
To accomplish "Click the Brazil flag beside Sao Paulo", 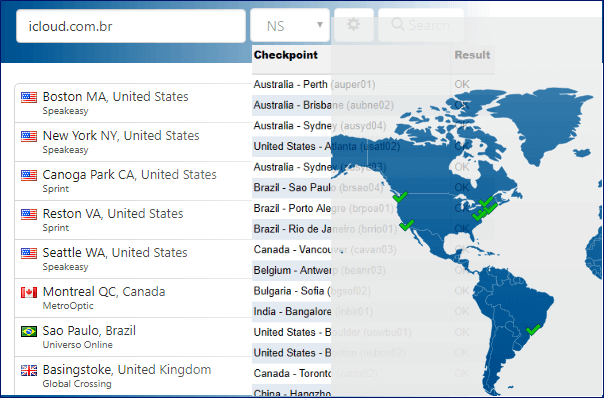I will tap(29, 331).
